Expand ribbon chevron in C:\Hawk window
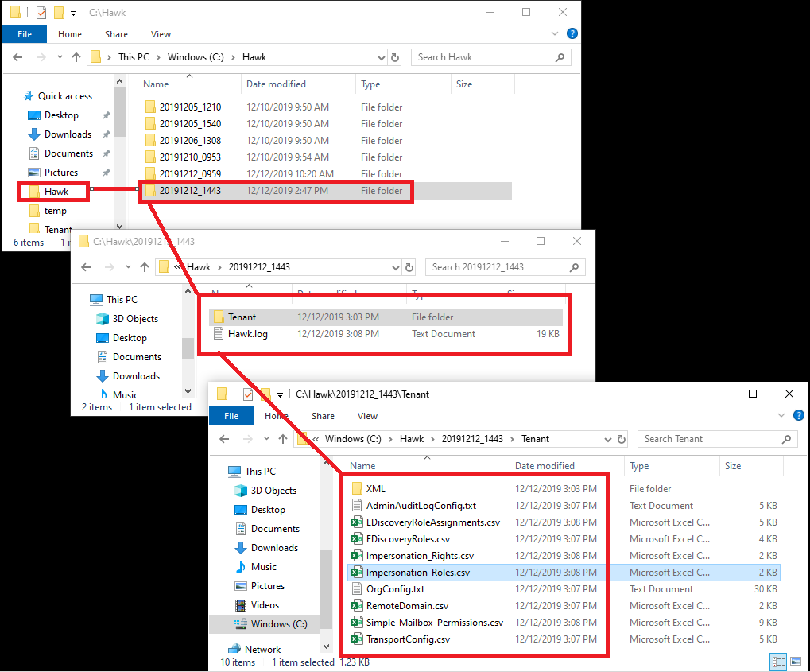This screenshot has width=810, height=672. (555, 33)
